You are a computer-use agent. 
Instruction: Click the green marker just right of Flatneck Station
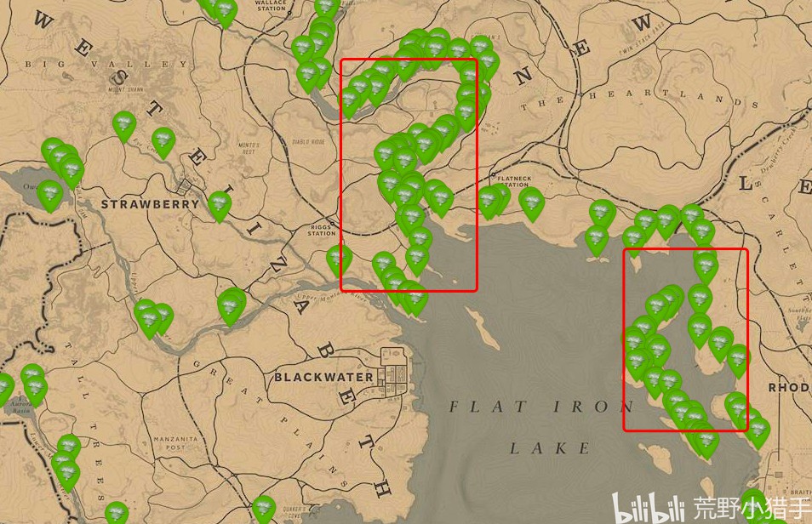(531, 204)
